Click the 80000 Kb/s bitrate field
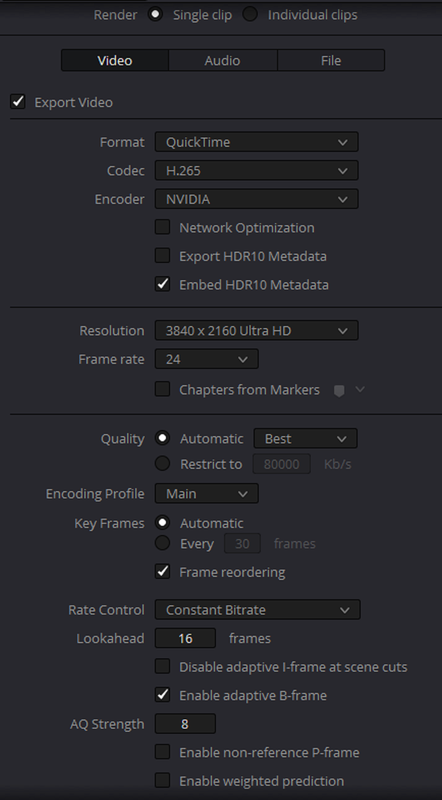 click(x=282, y=464)
